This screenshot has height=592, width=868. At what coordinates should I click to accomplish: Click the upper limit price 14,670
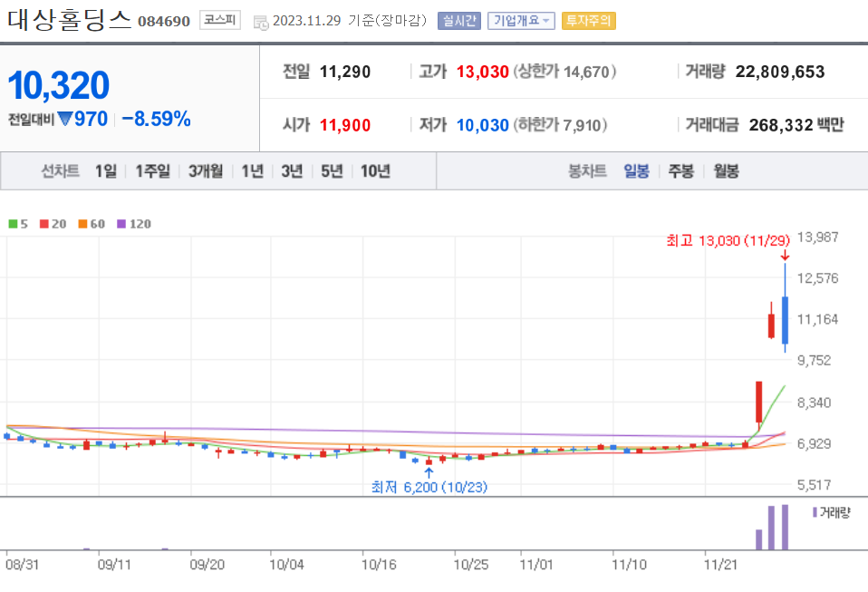(x=586, y=72)
